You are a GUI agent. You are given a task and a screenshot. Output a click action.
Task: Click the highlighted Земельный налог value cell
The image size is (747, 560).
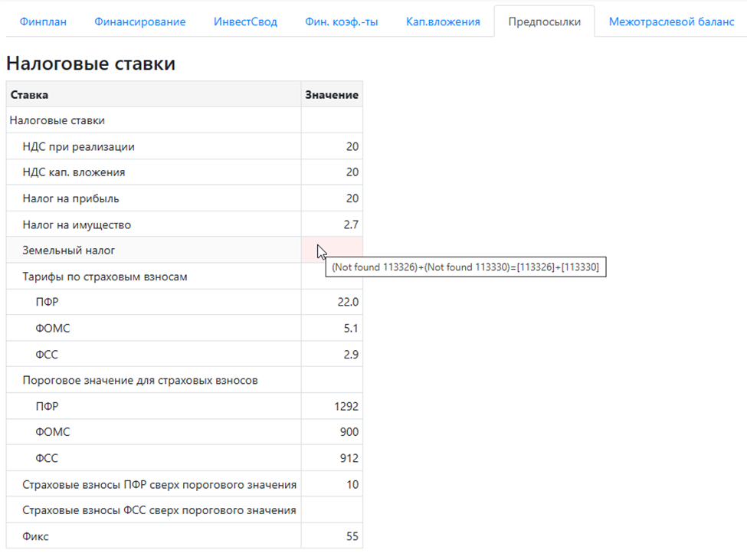(332, 251)
